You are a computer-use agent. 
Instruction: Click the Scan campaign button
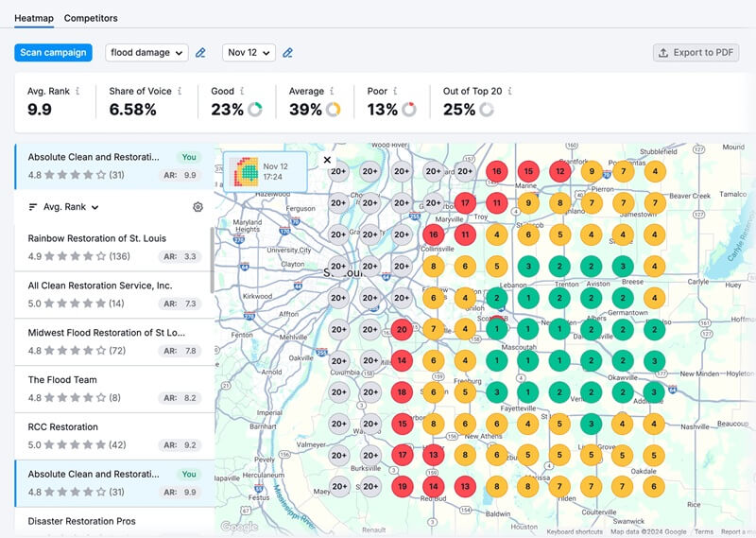[x=54, y=53]
